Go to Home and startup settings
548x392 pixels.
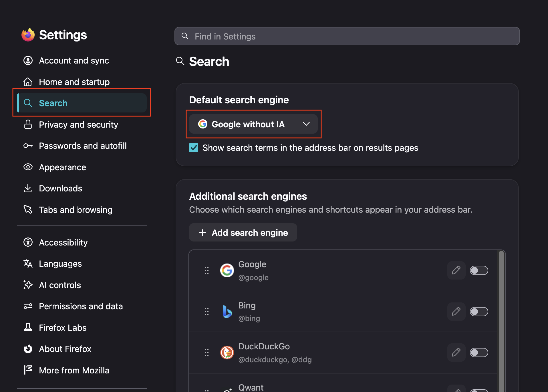coord(82,82)
